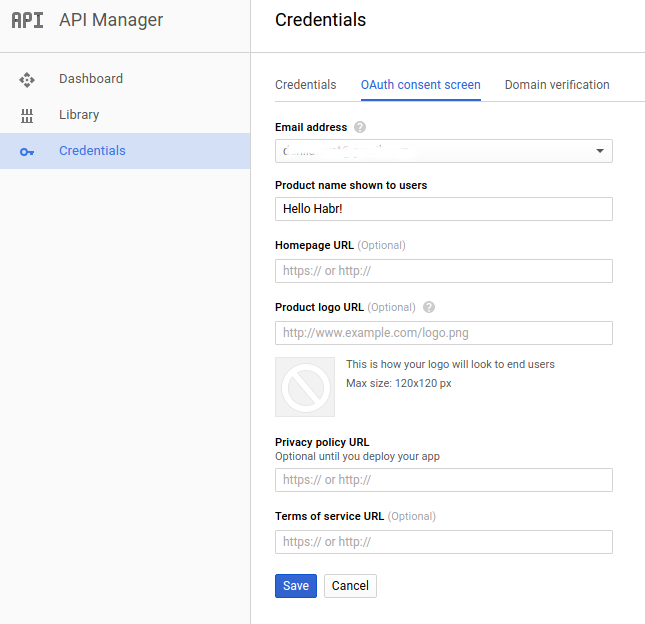Focus the Product name input field
The width and height of the screenshot is (645, 624).
point(443,209)
